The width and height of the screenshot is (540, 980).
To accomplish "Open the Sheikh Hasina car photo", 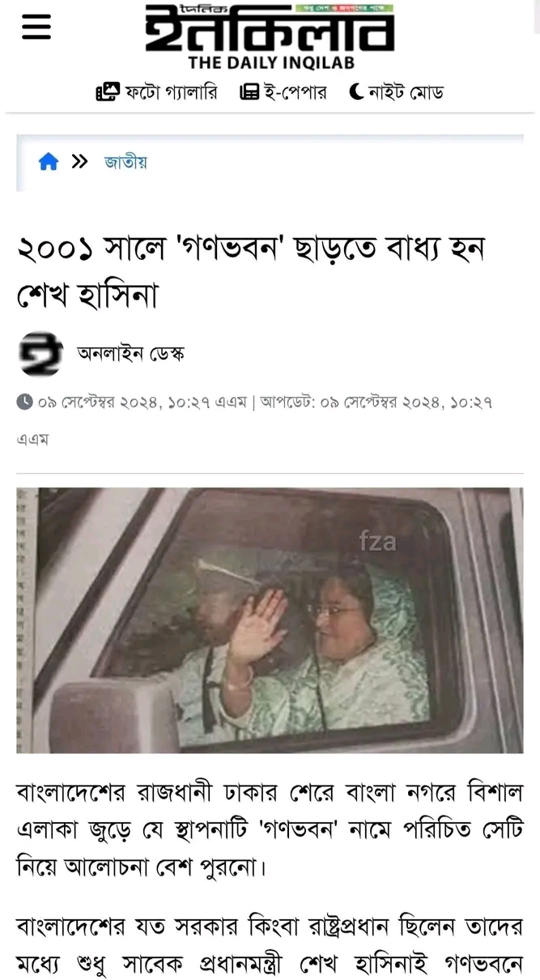I will pyautogui.click(x=270, y=620).
